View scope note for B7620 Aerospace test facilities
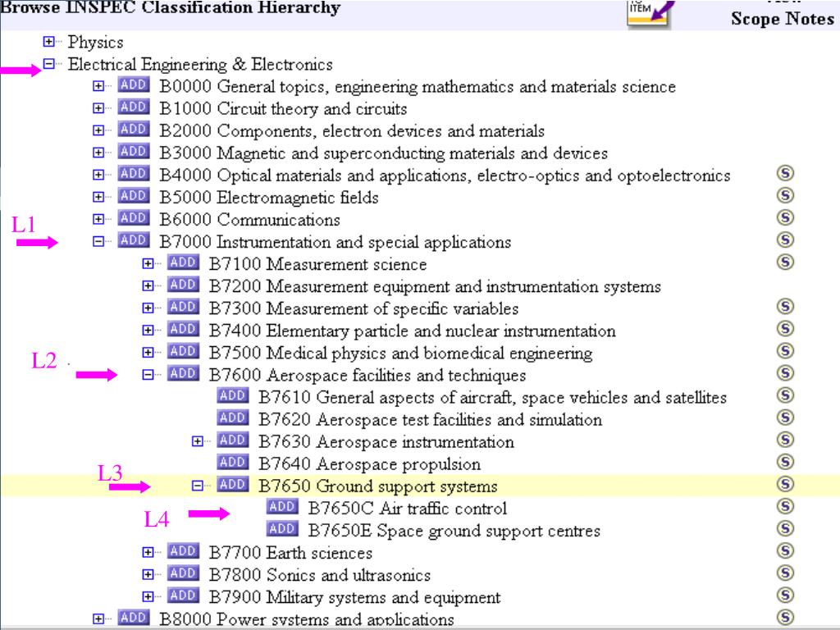Image resolution: width=840 pixels, height=630 pixels. point(785,418)
